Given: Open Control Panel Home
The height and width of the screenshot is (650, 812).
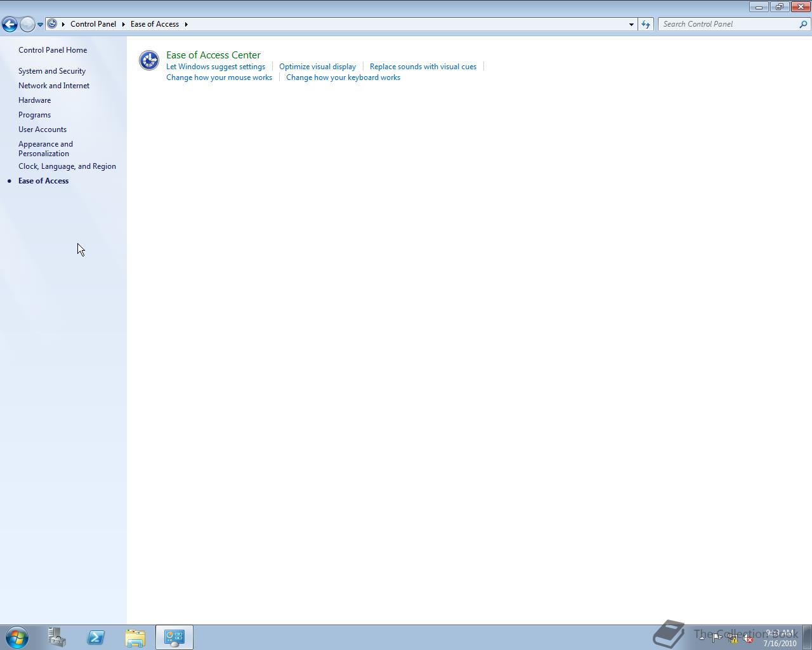Looking at the screenshot, I should click(53, 50).
